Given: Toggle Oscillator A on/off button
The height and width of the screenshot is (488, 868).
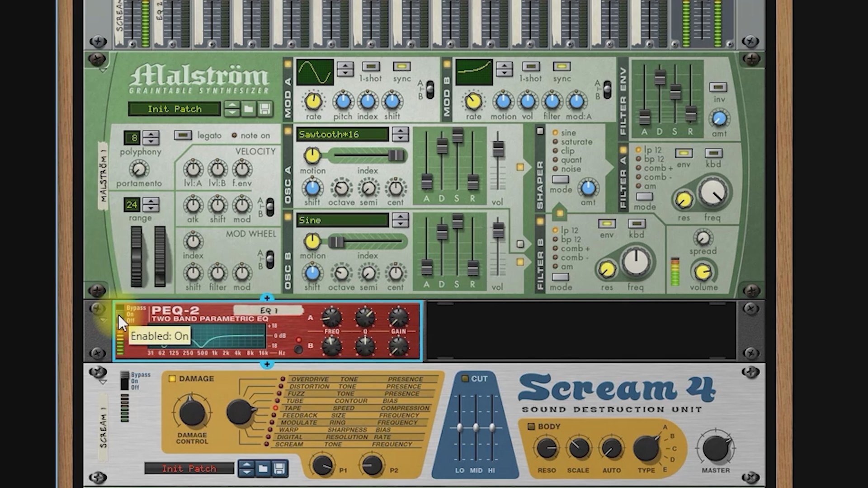Looking at the screenshot, I should [x=288, y=131].
